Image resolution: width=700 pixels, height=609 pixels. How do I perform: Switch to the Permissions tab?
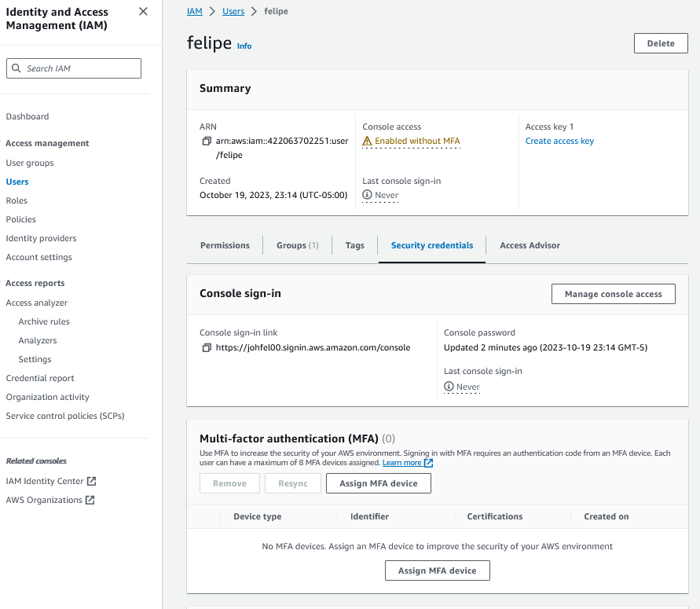click(225, 245)
